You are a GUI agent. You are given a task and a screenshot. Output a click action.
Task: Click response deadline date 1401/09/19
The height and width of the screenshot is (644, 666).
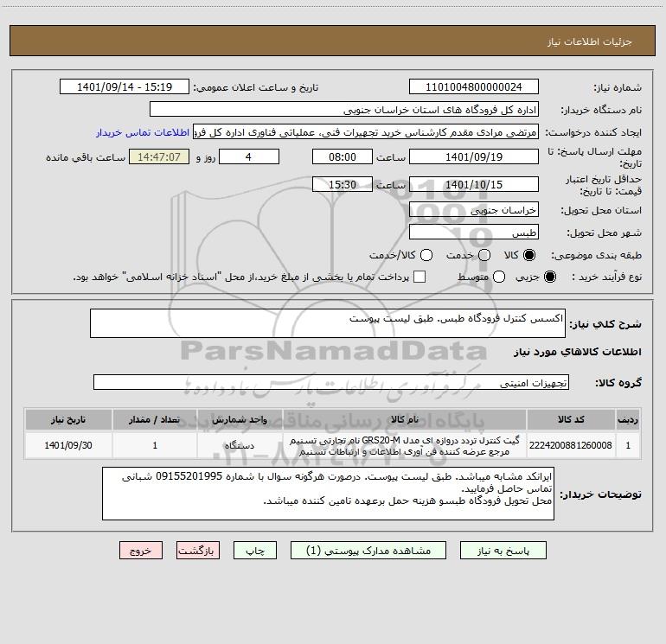tap(474, 156)
